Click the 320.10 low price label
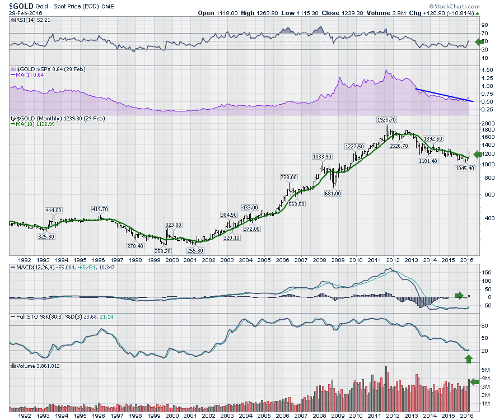This screenshot has width=504, height=420. [231, 238]
